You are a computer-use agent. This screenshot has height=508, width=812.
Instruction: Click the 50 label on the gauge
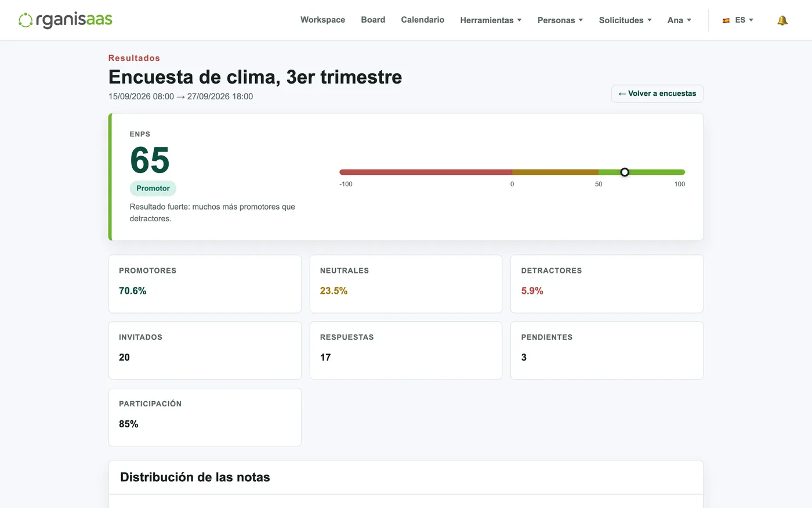tap(599, 184)
